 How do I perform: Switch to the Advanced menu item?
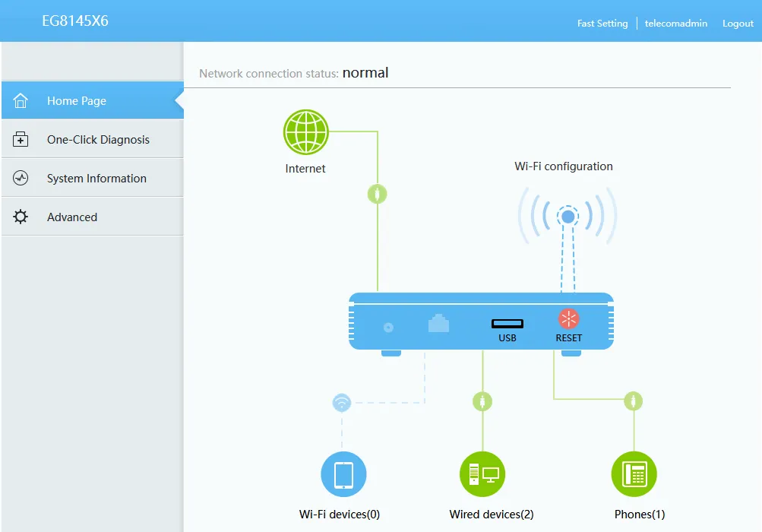[72, 217]
